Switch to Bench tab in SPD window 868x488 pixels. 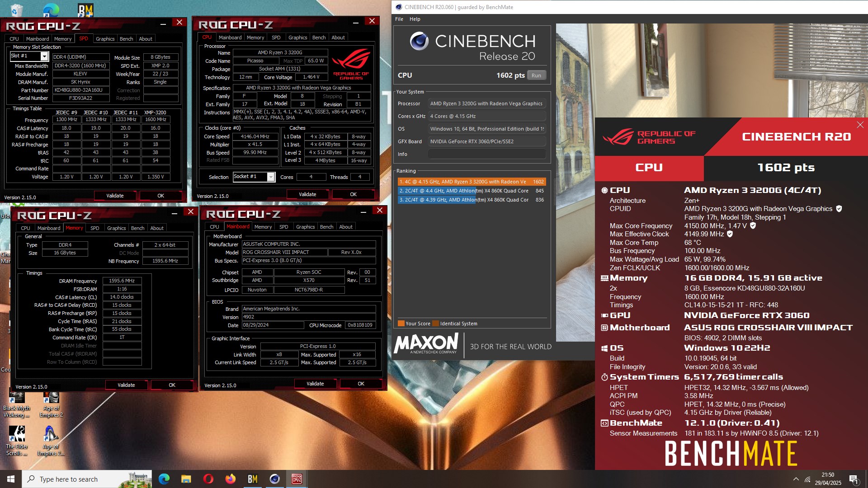pos(126,39)
